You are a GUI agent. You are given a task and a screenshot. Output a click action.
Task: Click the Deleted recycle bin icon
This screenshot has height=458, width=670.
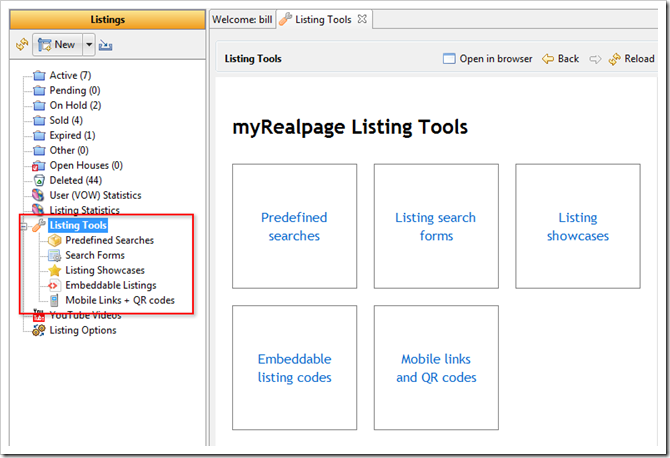39,180
